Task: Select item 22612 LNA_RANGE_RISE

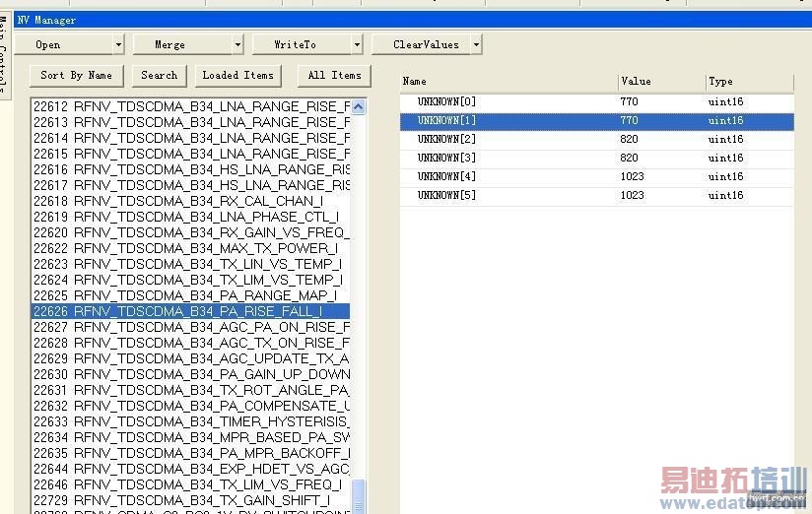Action: pyautogui.click(x=191, y=107)
